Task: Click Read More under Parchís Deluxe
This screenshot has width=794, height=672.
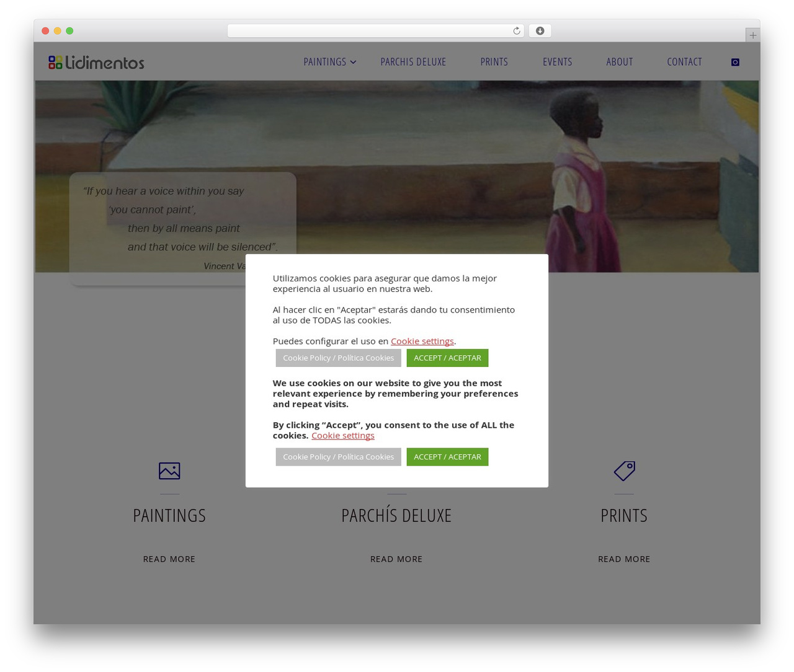Action: 396,559
